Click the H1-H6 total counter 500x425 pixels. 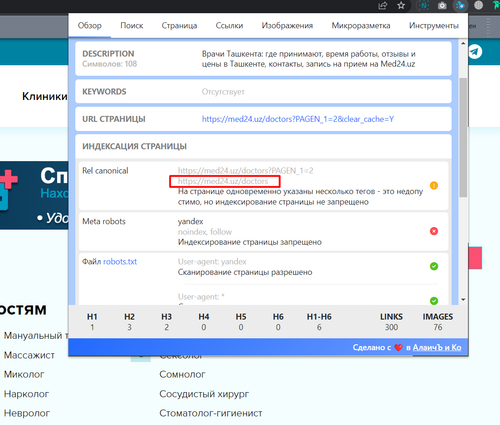pyautogui.click(x=319, y=322)
